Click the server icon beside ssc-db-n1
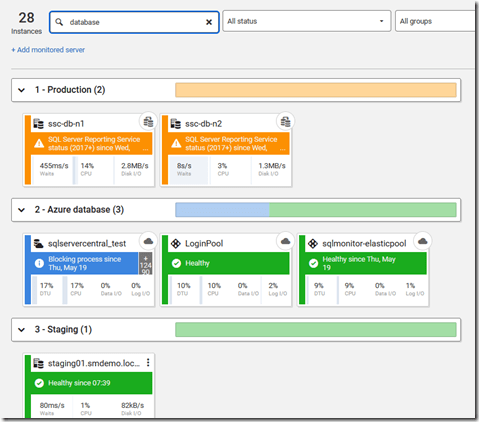 coord(39,124)
